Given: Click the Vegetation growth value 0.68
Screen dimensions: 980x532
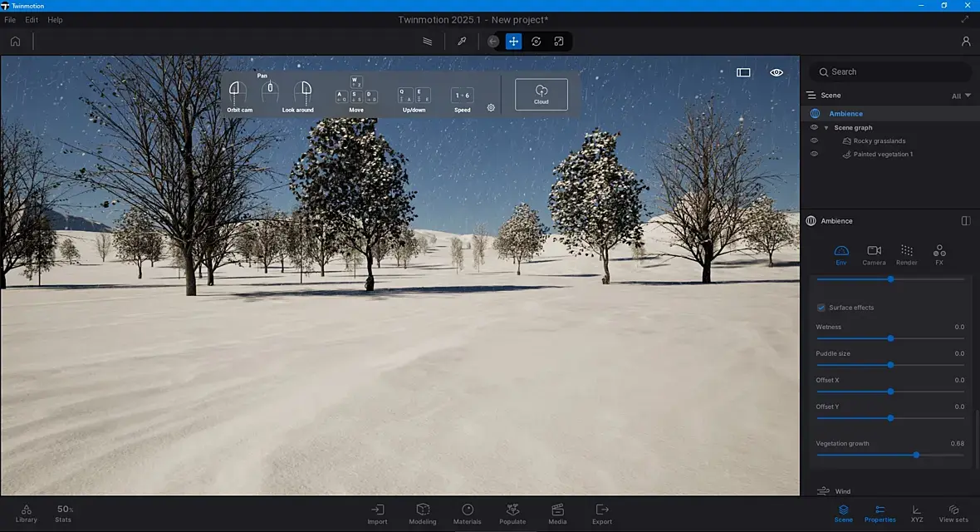Looking at the screenshot, I should [957, 444].
